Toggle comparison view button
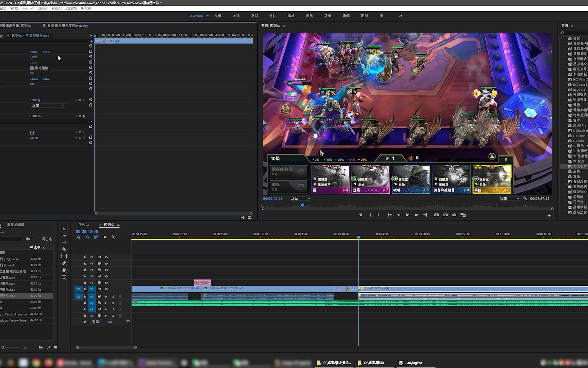The image size is (588, 368). (463, 215)
